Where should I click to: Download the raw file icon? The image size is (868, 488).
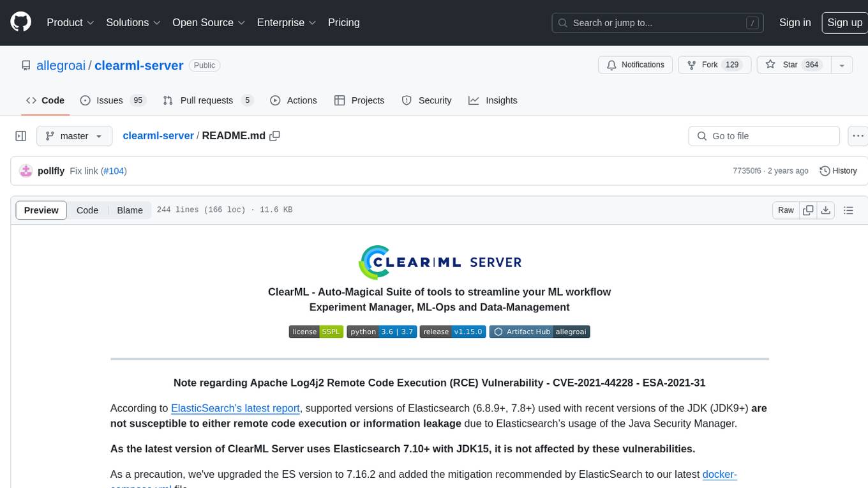[x=826, y=210]
